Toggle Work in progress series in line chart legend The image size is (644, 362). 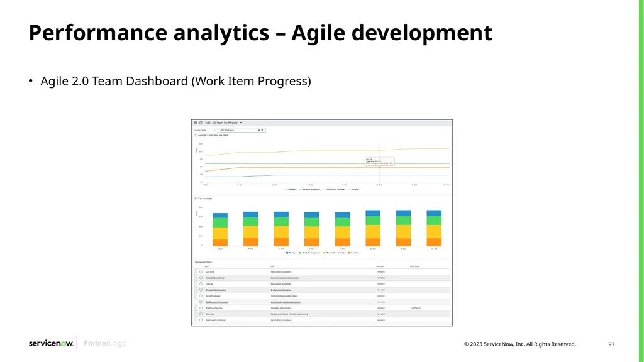coord(309,189)
